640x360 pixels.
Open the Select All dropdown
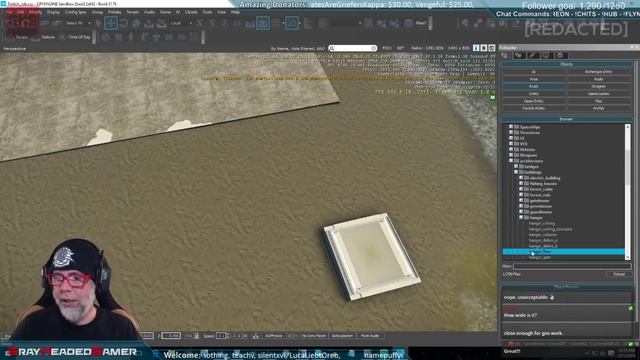(x=78, y=23)
